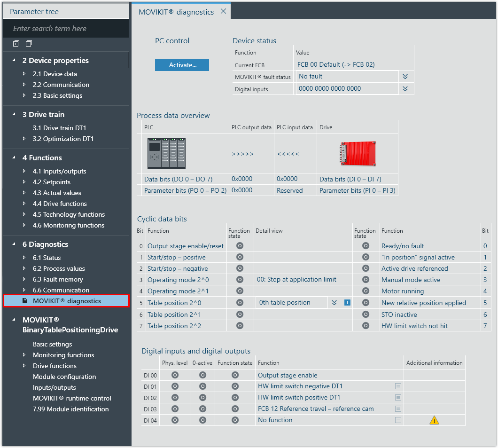Open the list icon for DI 03 function

[398, 409]
